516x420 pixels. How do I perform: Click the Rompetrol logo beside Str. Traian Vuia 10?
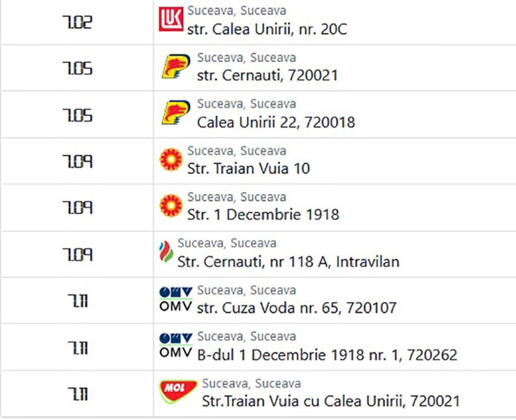point(171,159)
